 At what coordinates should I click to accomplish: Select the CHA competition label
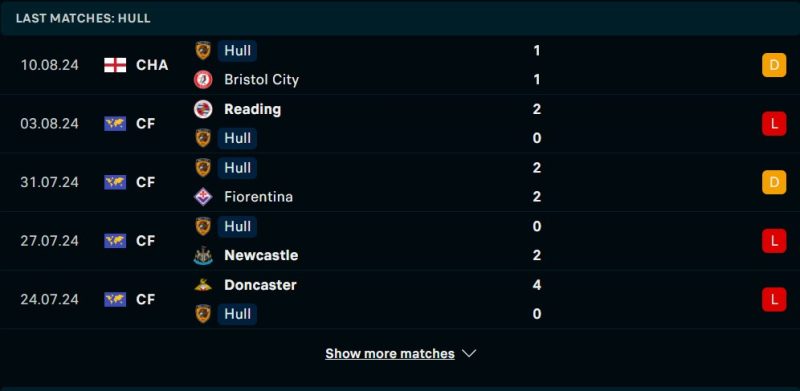pyautogui.click(x=152, y=65)
